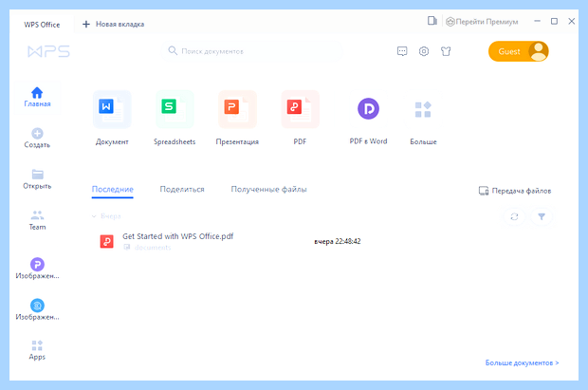Create a new Spreadsheets file

coord(175,118)
